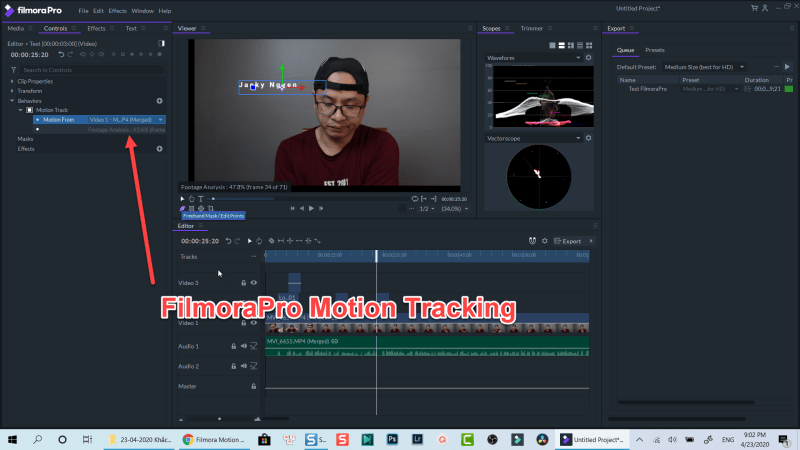Click the Search in Controls field
The image size is (800, 450).
pos(85,70)
